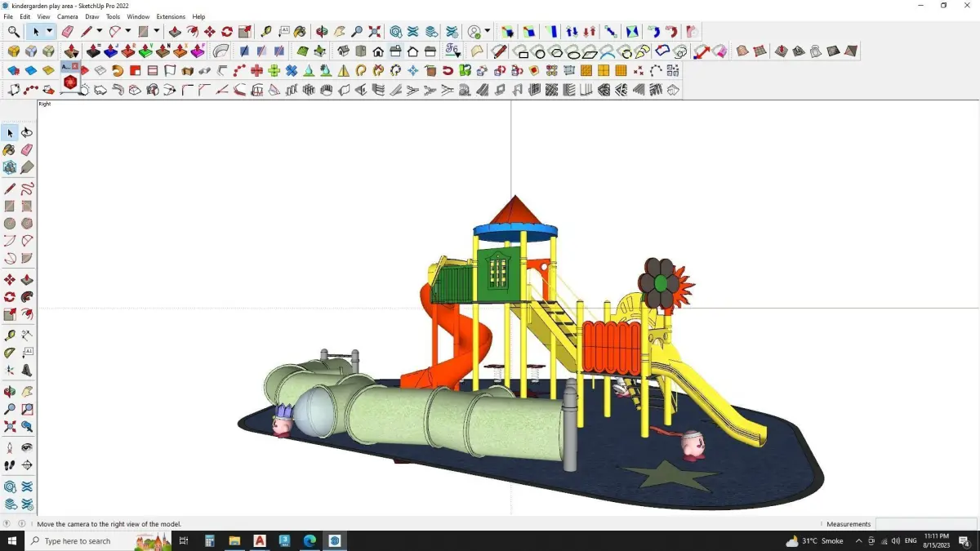The width and height of the screenshot is (980, 551).
Task: Select the Scale tool in top toolbar
Action: 245,32
